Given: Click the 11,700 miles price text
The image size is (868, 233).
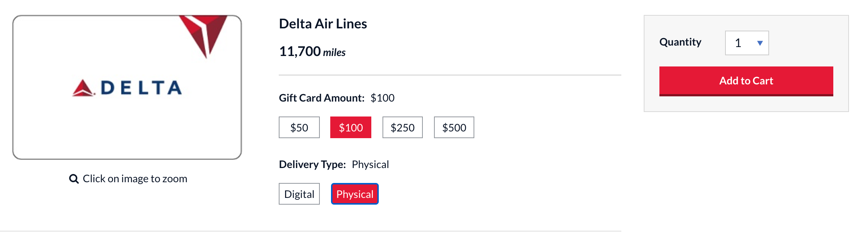Looking at the screenshot, I should 312,52.
